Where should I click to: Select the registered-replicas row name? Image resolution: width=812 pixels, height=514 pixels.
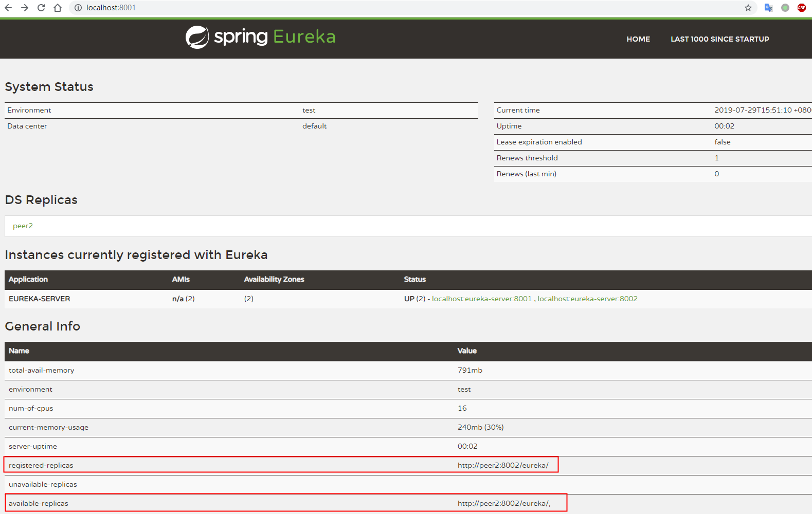point(41,465)
